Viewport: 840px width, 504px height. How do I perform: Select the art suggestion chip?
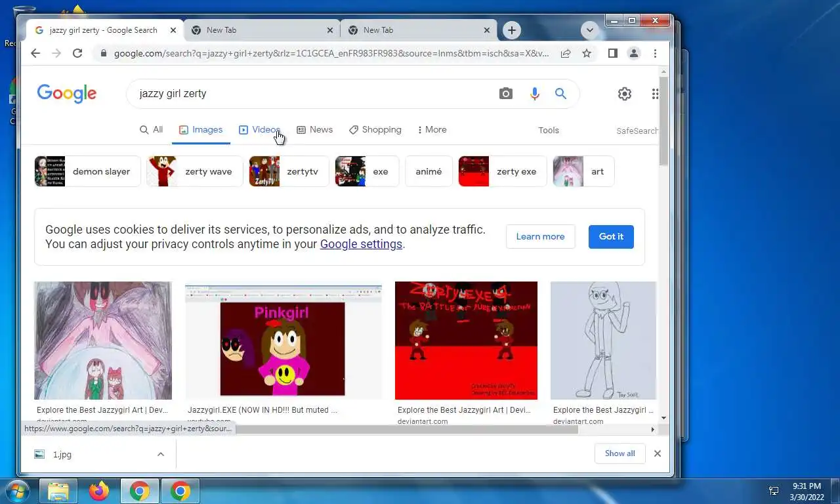(583, 171)
